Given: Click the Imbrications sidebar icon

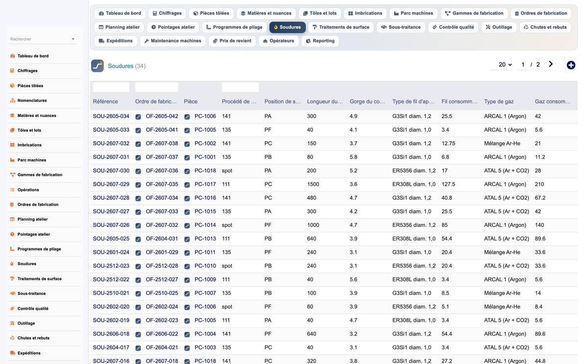Looking at the screenshot, I should [12, 145].
